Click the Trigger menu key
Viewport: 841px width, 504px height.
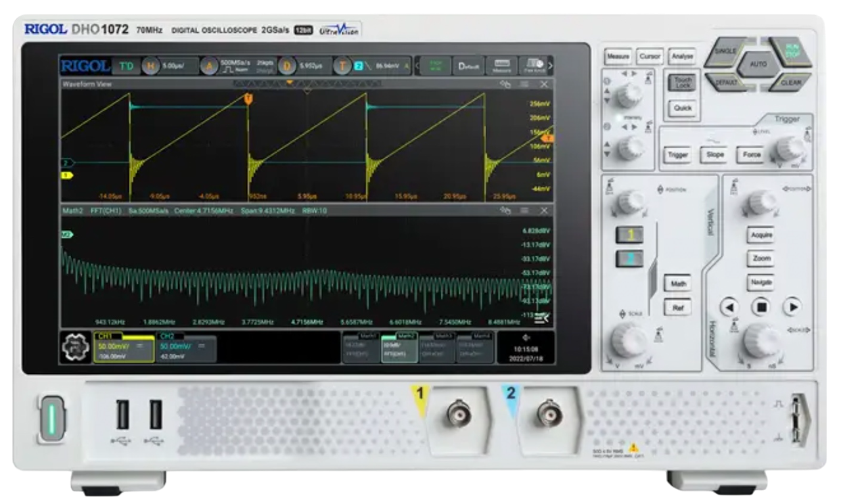click(677, 155)
